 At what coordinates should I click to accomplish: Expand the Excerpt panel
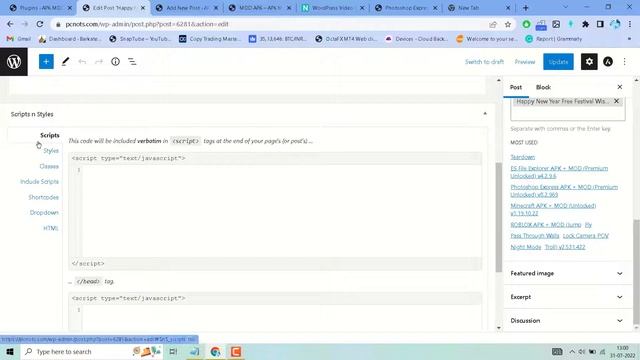[568, 297]
